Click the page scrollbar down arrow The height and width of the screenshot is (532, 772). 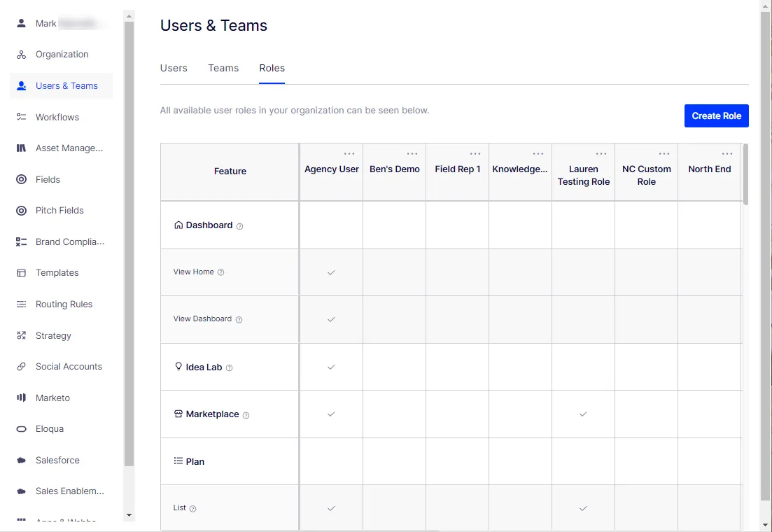[765, 525]
